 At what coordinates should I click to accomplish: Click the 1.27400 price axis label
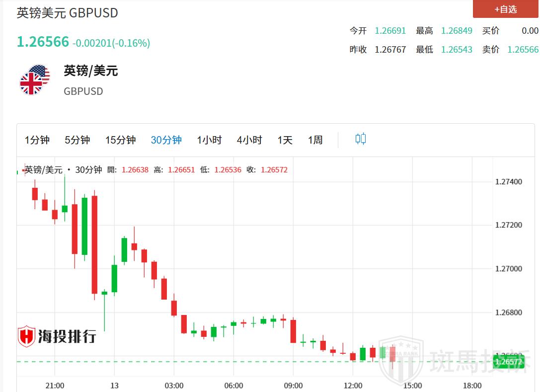509,182
